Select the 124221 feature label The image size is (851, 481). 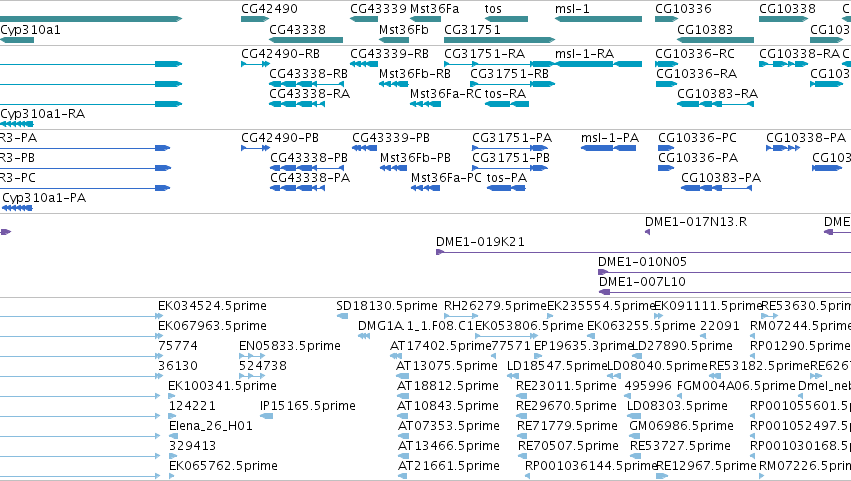(192, 406)
